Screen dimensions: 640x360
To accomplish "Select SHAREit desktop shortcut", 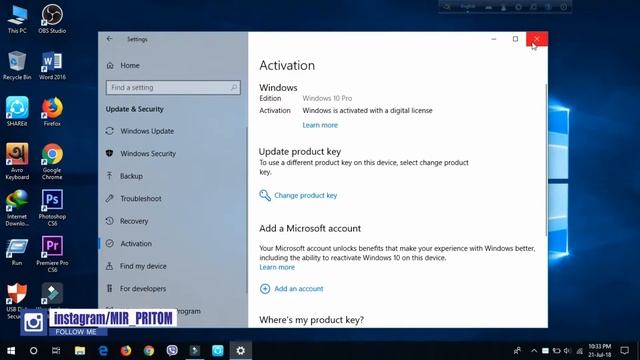I will click(17, 112).
